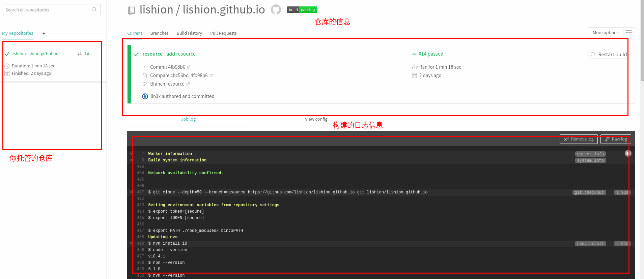Open the external link icon beside Compare cbc56bc..4fb98b6

pyautogui.click(x=212, y=75)
